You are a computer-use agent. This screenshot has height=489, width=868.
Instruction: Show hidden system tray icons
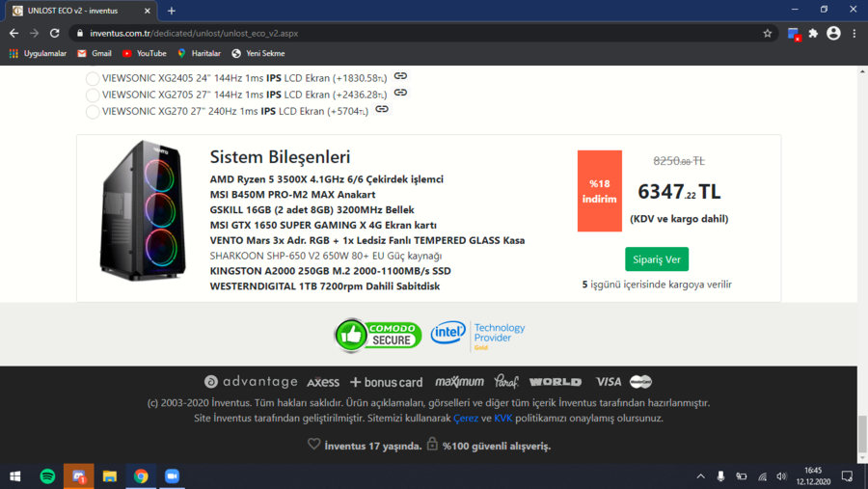(700, 476)
